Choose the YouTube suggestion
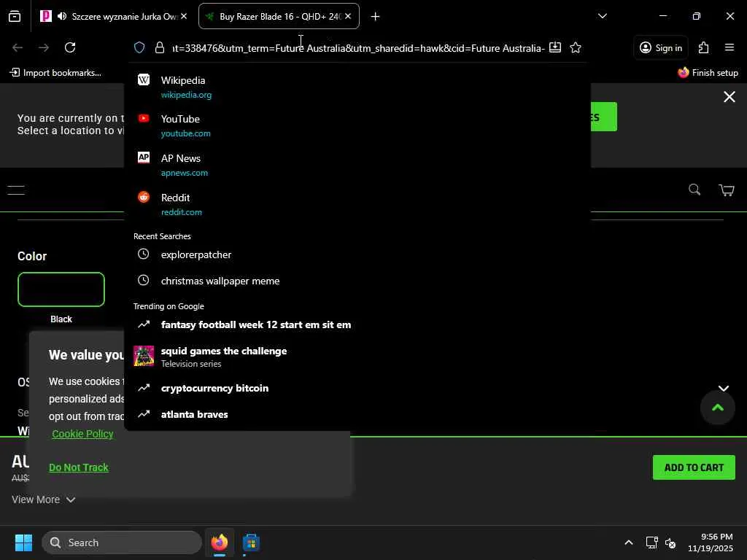The image size is (747, 560). pyautogui.click(x=357, y=125)
